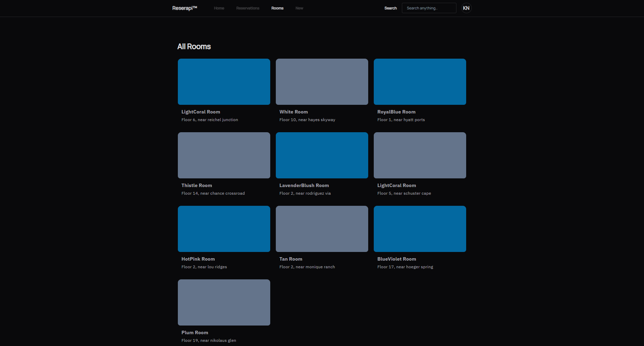Select the text 'Floor 1, near hyatt ports'
This screenshot has width=644, height=346.
coord(401,120)
